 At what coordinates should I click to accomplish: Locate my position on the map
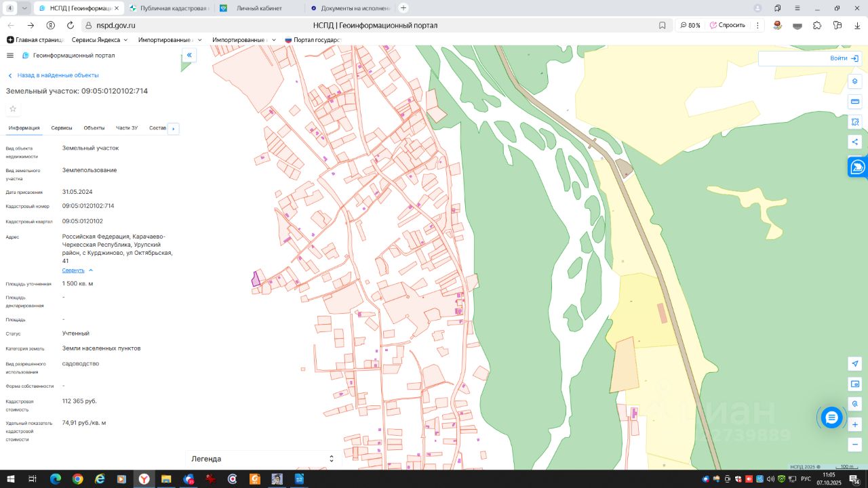(855, 364)
